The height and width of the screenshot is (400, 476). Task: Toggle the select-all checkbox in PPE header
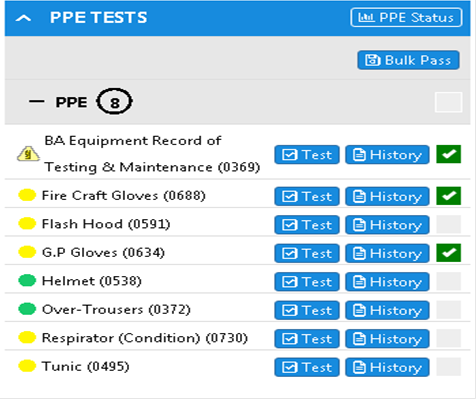point(449,102)
